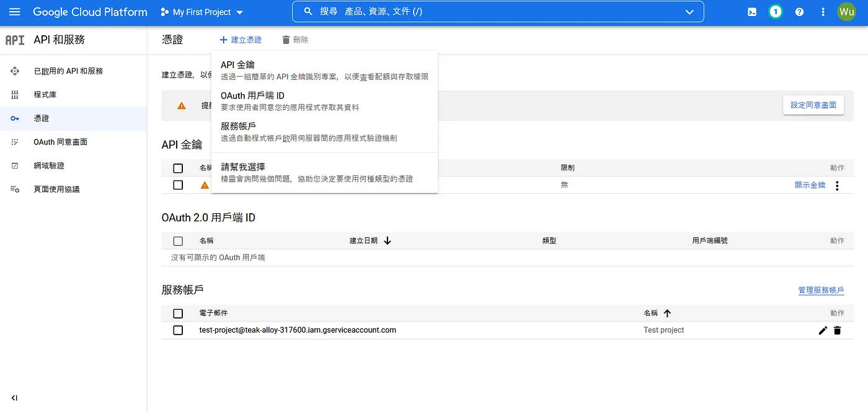Click the 用戶端編號 column header
Image resolution: width=868 pixels, height=412 pixels.
(x=710, y=240)
